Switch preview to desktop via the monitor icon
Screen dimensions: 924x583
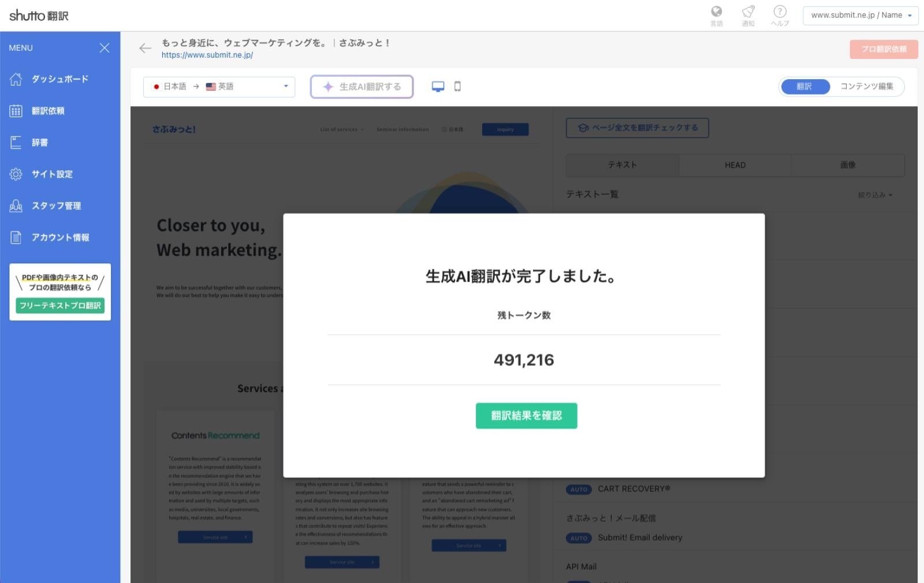point(438,85)
